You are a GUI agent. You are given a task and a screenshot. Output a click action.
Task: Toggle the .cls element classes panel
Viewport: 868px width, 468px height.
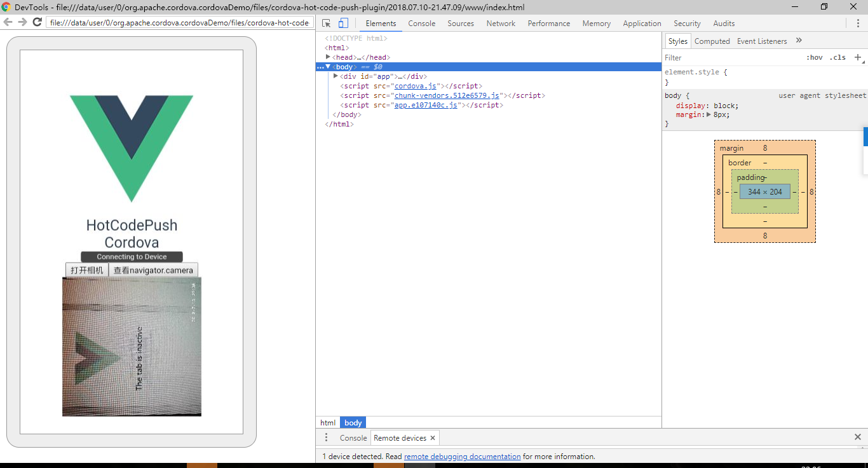(x=837, y=57)
